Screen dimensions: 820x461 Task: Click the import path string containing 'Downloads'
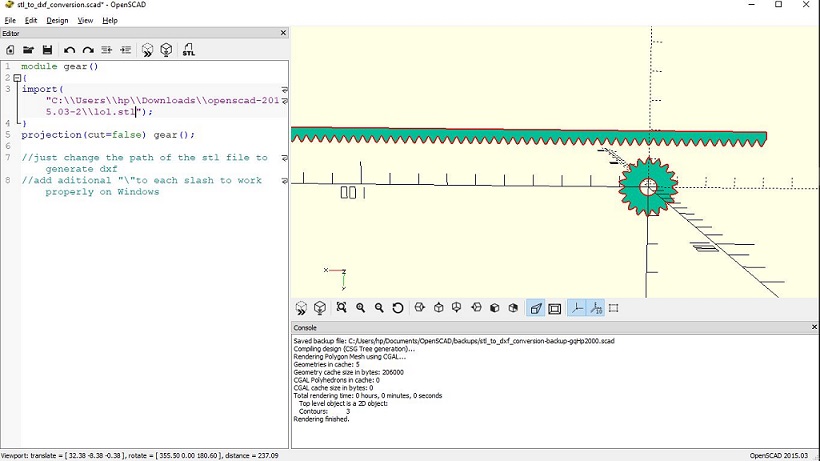click(163, 106)
